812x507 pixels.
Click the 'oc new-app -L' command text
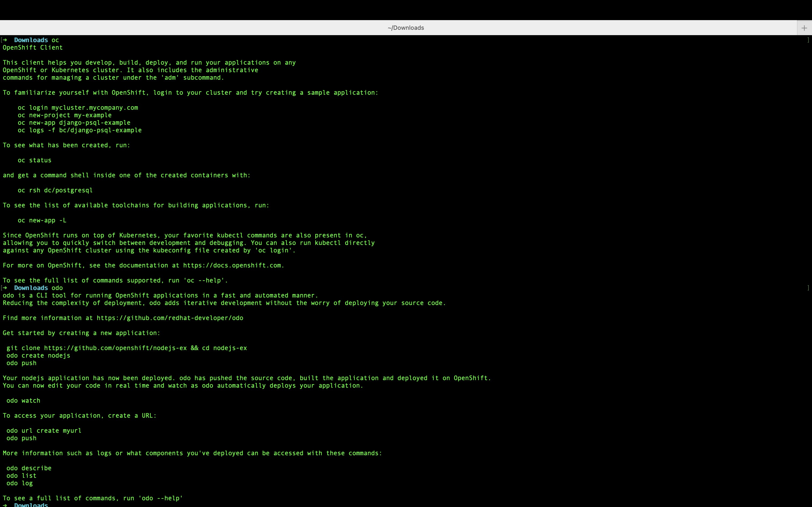(42, 220)
